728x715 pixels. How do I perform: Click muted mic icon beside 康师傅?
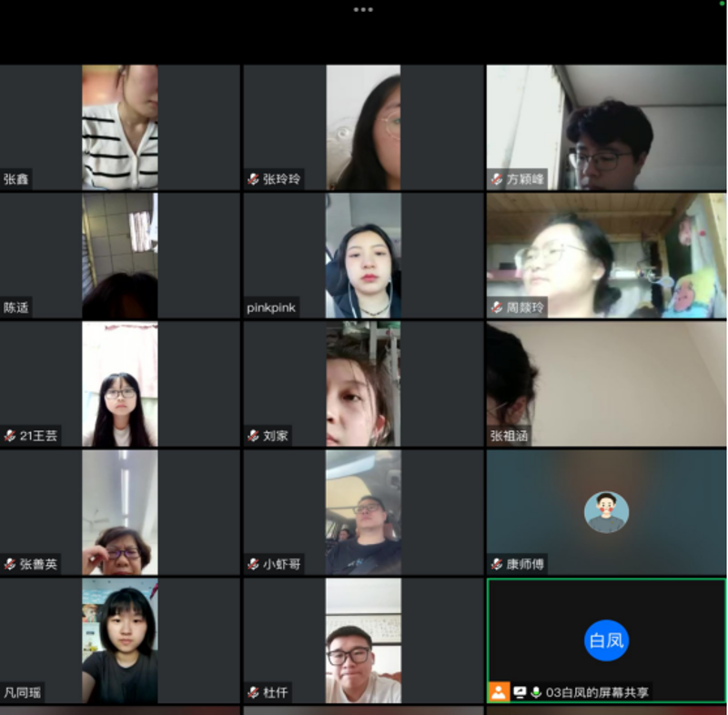[497, 565]
